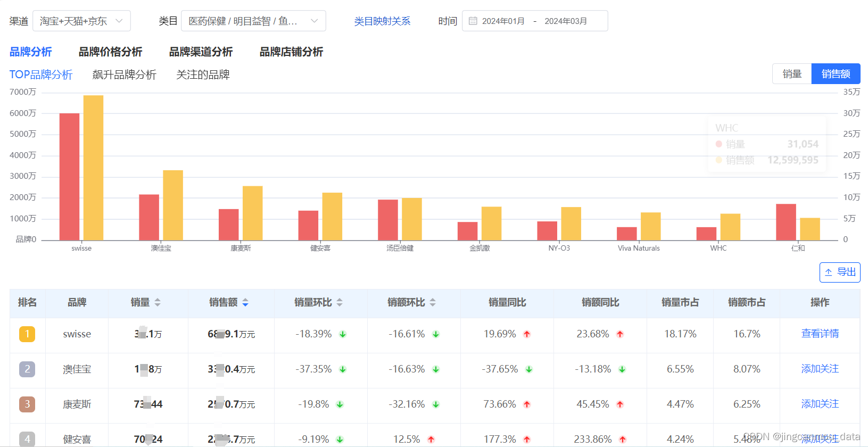Image resolution: width=868 pixels, height=447 pixels.
Task: Set end date field 2024年03月
Action: point(566,21)
